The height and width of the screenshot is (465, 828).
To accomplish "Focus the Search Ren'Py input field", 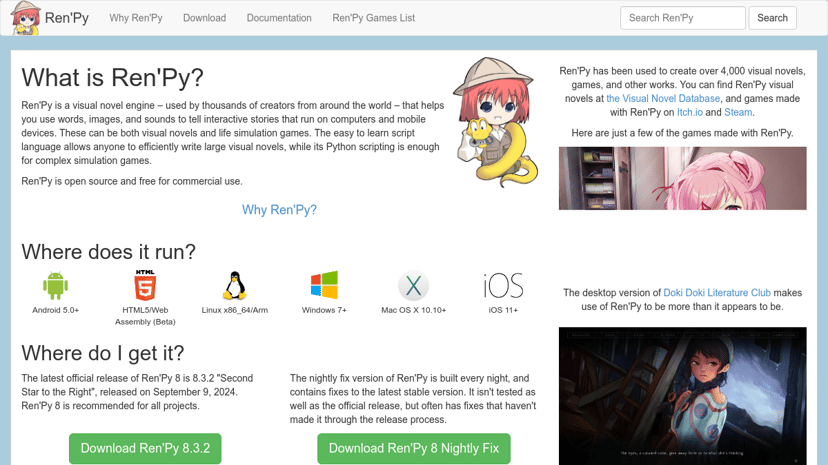I will point(683,18).
